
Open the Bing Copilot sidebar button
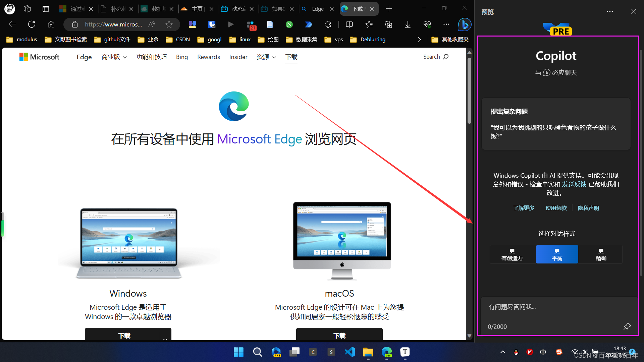pyautogui.click(x=465, y=24)
